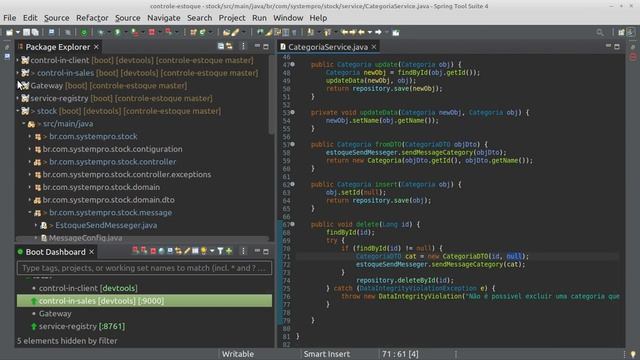Collapse All in Package Explorer
Image resolution: width=640 pixels, height=360 pixels.
point(221,47)
